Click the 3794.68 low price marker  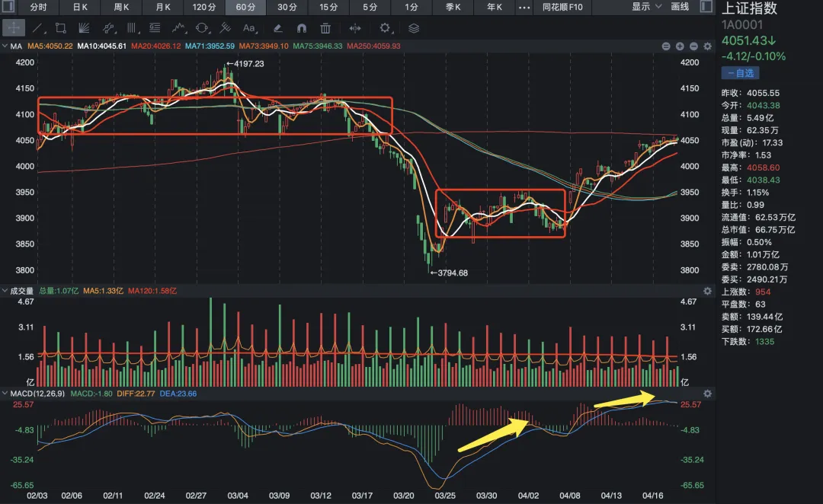(x=449, y=273)
